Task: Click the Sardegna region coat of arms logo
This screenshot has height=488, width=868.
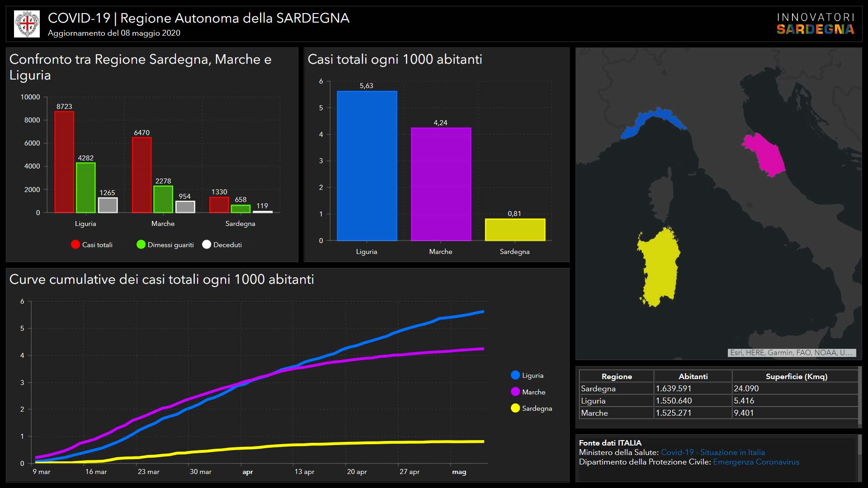Action: pyautogui.click(x=27, y=24)
